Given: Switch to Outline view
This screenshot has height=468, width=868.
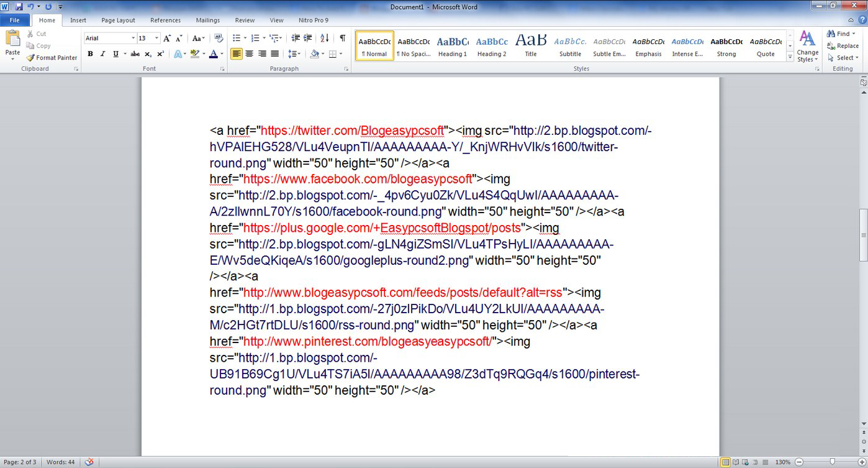Looking at the screenshot, I should [x=756, y=462].
